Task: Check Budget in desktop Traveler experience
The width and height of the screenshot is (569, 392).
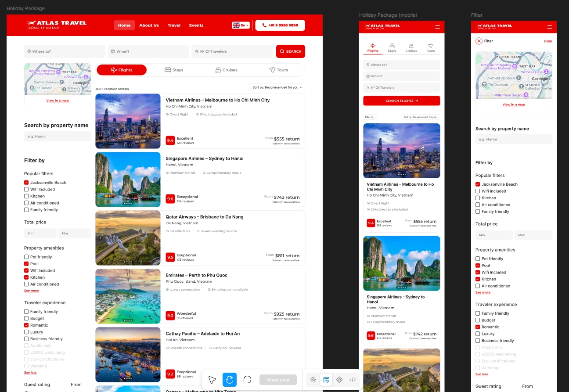Action: [26, 319]
